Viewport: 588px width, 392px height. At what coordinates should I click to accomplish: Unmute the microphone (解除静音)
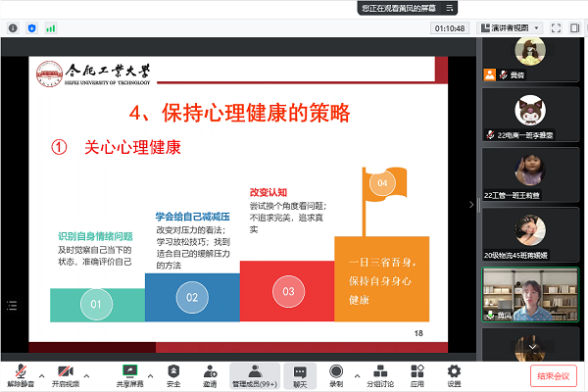point(21,373)
